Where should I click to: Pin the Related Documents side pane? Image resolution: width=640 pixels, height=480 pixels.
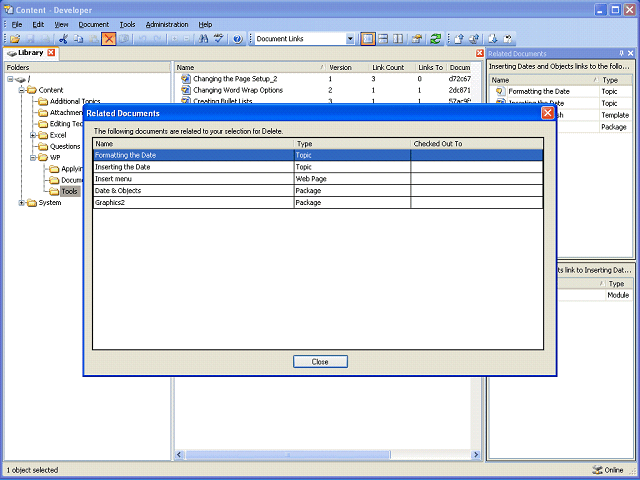[621, 53]
